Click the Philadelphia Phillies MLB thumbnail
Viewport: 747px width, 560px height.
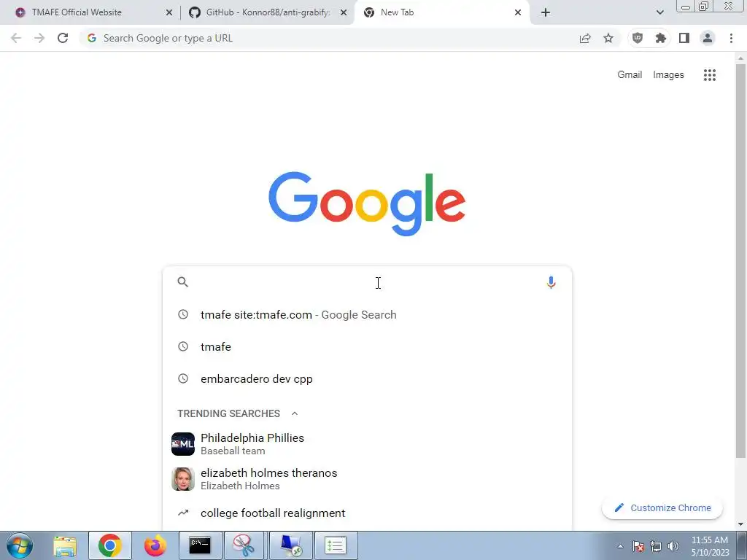point(183,444)
